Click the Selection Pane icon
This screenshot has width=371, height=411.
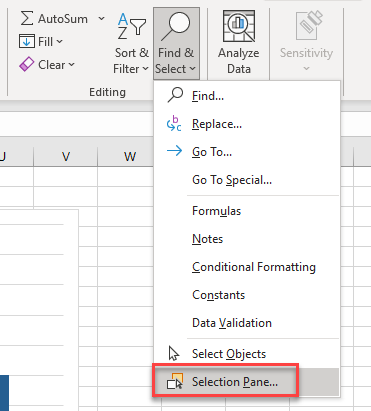coord(175,381)
